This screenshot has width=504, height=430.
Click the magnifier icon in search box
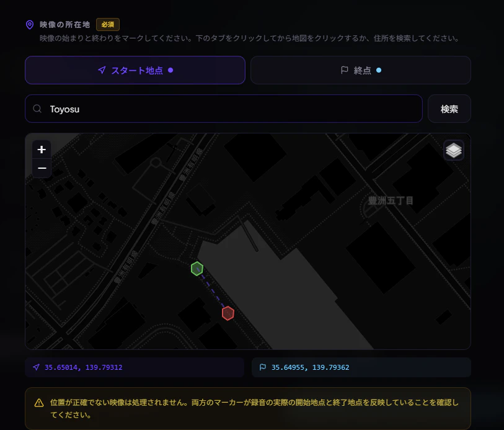click(37, 109)
